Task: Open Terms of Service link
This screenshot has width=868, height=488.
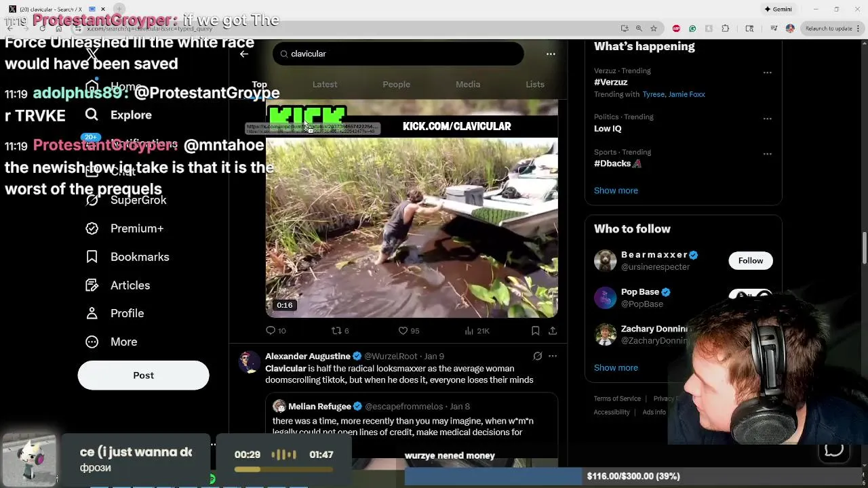Action: coord(617,399)
